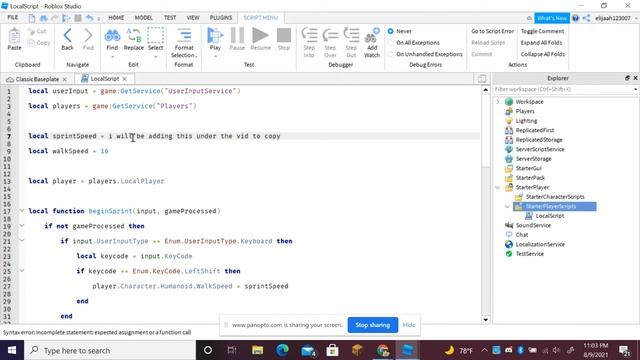Image resolution: width=640 pixels, height=360 pixels.
Task: Collapse the 'if input.UserInputType' fold
Action: point(22,240)
